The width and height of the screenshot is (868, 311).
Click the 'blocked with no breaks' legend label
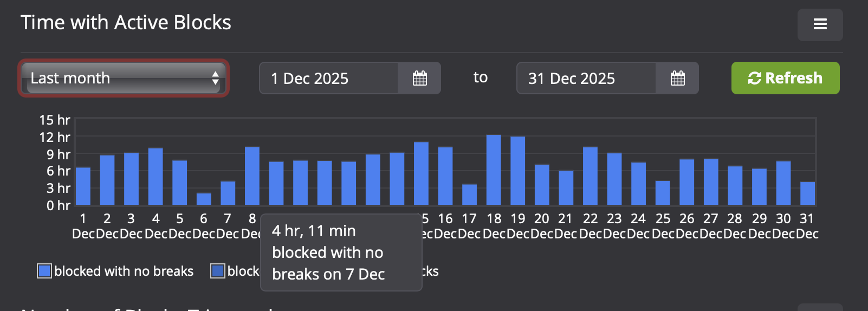124,271
